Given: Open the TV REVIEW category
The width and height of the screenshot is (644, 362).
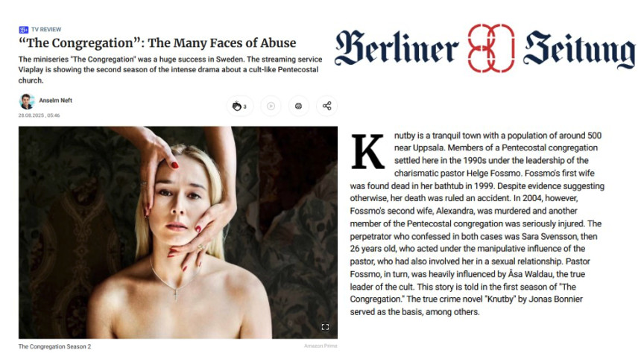Looking at the screenshot, I should (46, 30).
